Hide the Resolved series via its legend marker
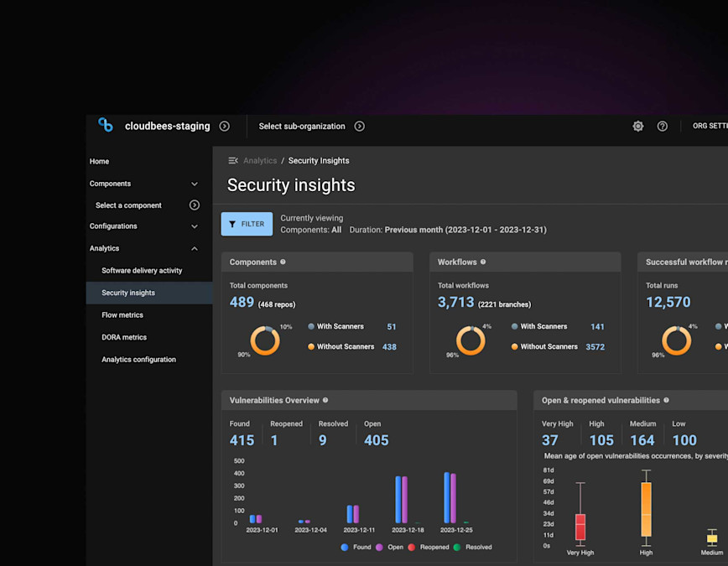The image size is (728, 566). tap(455, 547)
